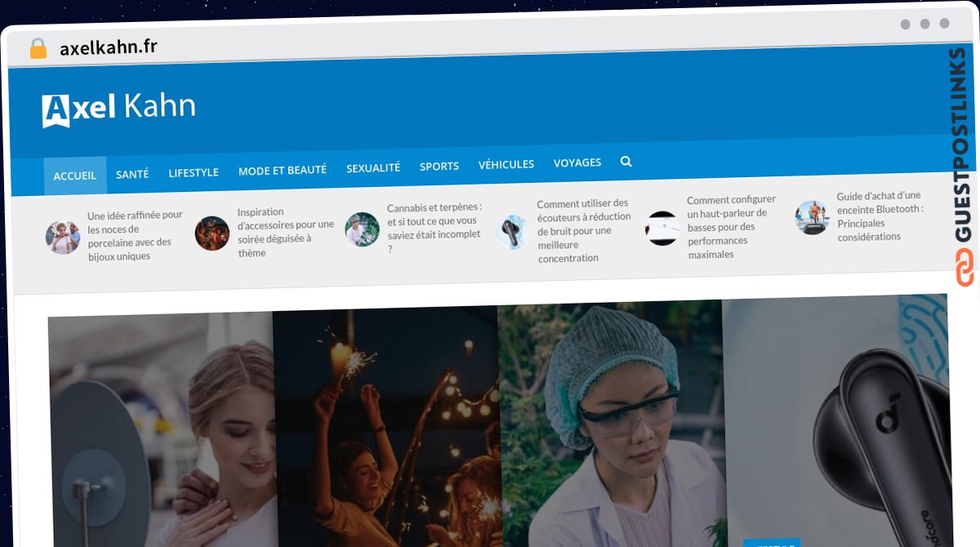The image size is (980, 547).
Task: Open the Mode et Beauté menu
Action: (x=283, y=170)
